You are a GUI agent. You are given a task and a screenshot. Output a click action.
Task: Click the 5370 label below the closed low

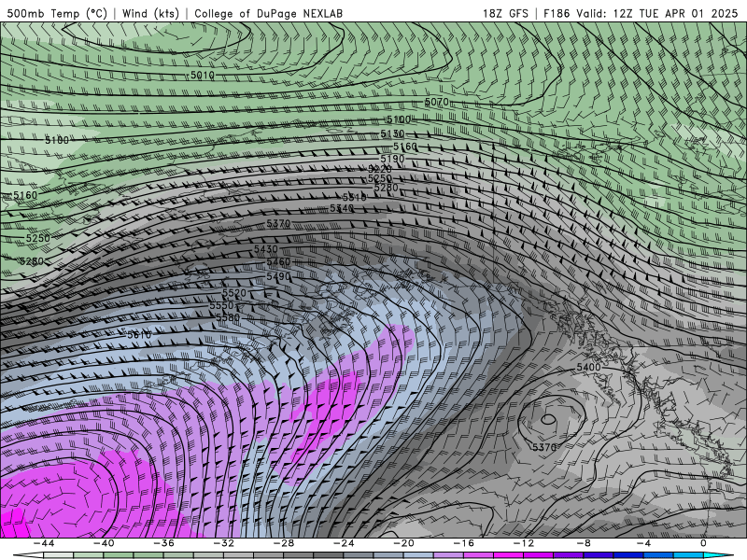[x=544, y=447]
